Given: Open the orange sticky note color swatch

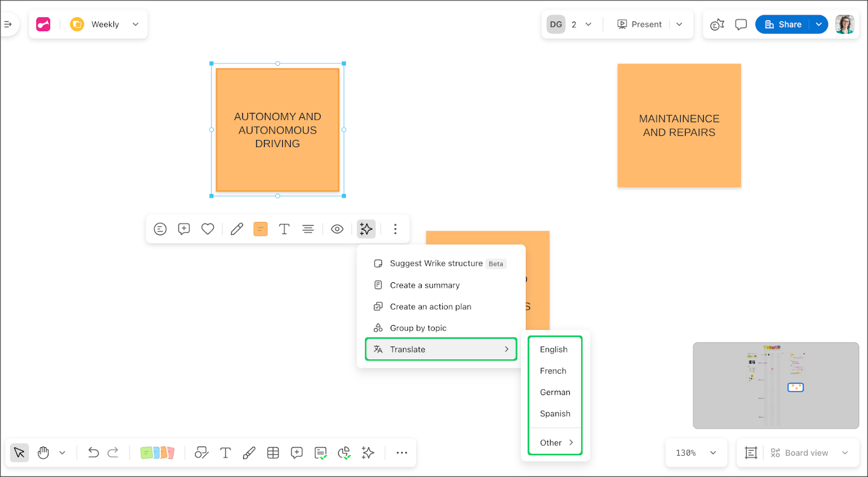Looking at the screenshot, I should 260,229.
